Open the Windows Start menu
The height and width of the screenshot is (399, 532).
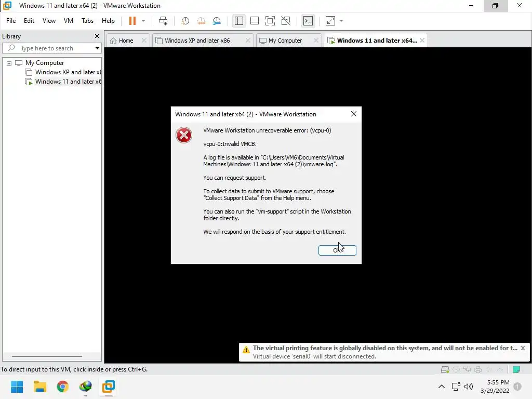[x=17, y=387]
